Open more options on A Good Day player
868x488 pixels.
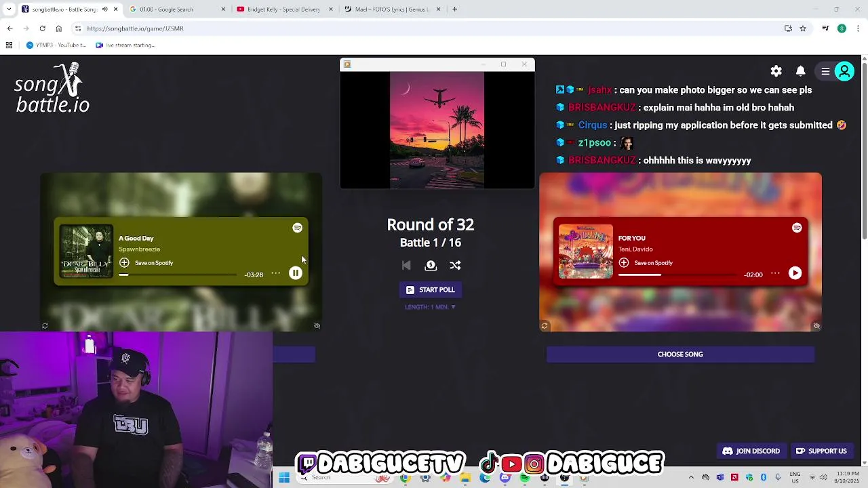[275, 274]
